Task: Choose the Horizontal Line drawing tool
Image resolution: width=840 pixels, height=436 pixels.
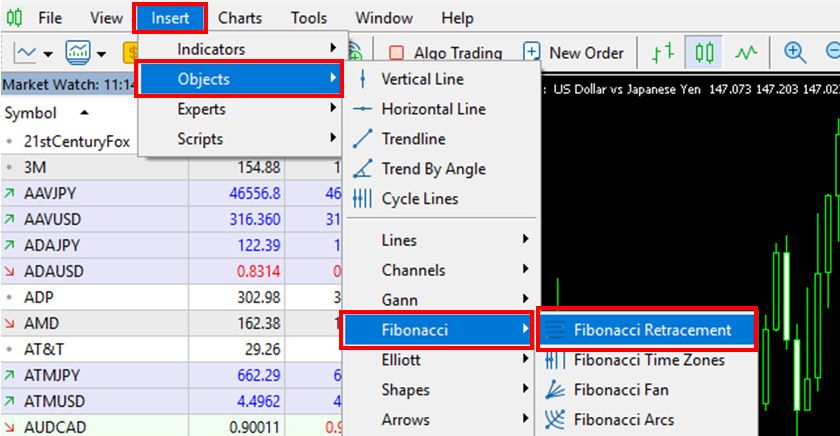Action: (432, 109)
